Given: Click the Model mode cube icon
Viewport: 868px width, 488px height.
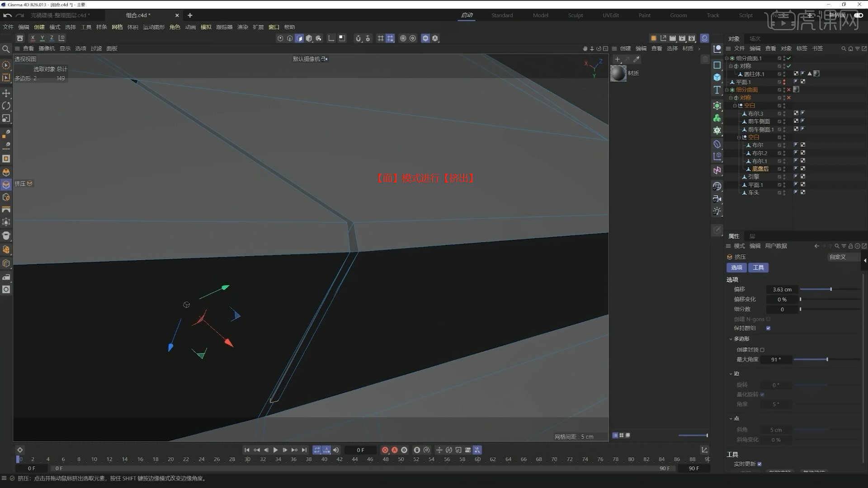Looking at the screenshot, I should 309,38.
